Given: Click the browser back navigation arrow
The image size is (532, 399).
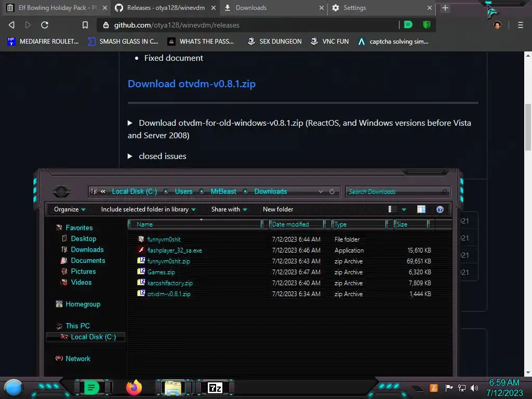Looking at the screenshot, I should tap(11, 25).
